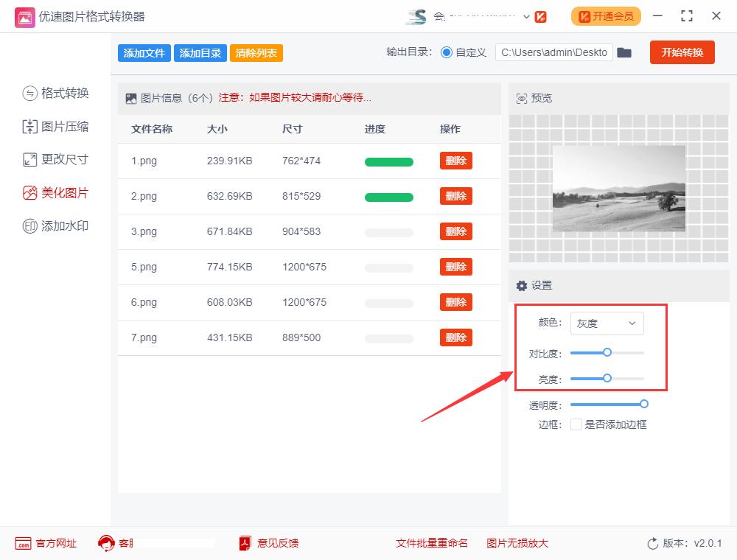Screen dimensions: 737x560
Task: Click 清除列表 to clear the file list
Action: click(x=256, y=53)
